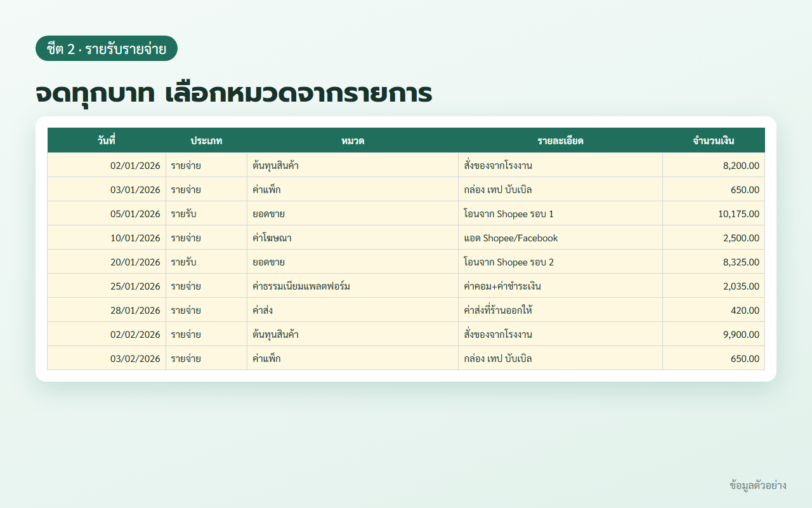The height and width of the screenshot is (508, 812).
Task: Select the detail ค่าส่งที่ร้านออกให้
Action: click(560, 310)
